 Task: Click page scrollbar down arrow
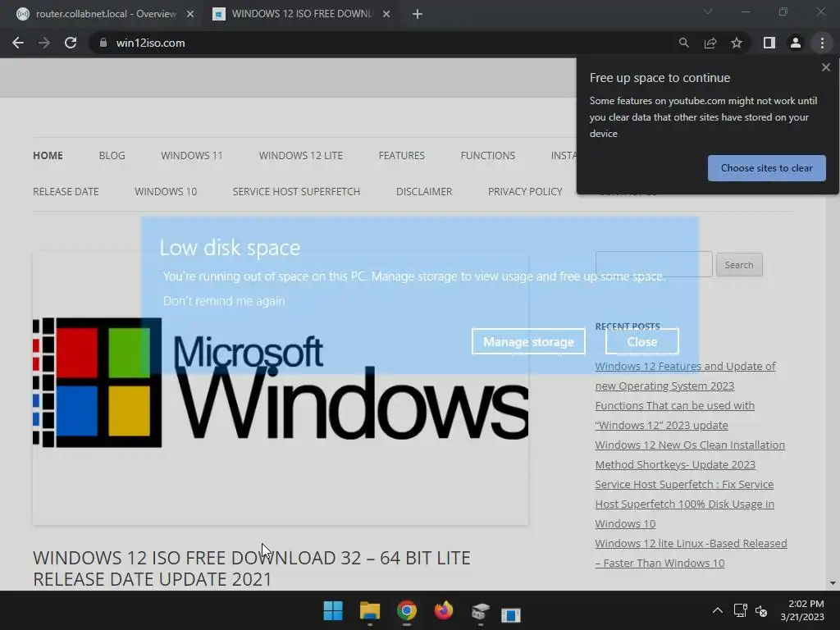click(832, 583)
